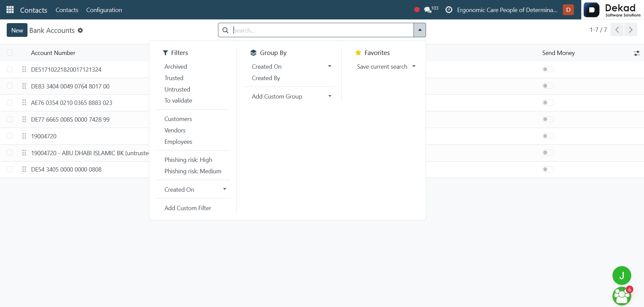Open Add Custom Group dropdown

[x=289, y=97]
